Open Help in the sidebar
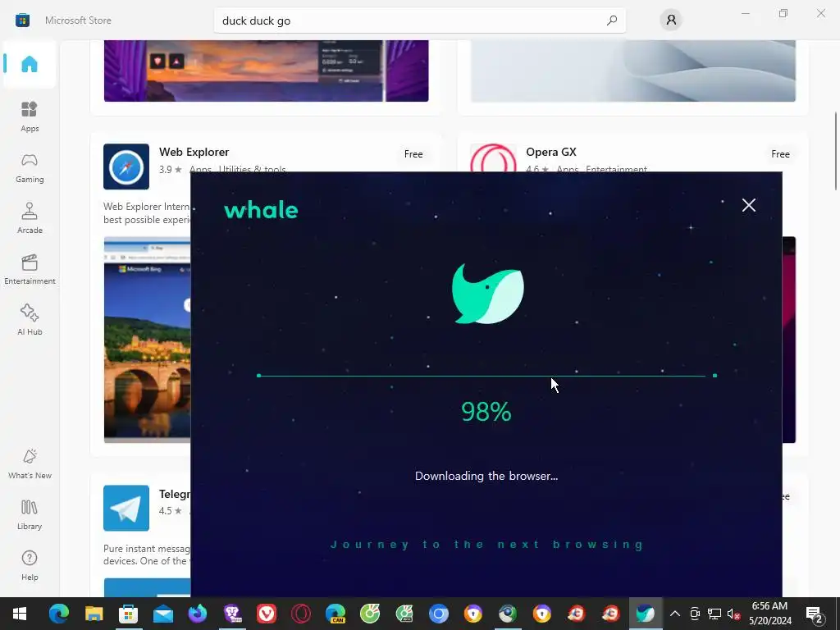840x630 pixels. [30, 565]
